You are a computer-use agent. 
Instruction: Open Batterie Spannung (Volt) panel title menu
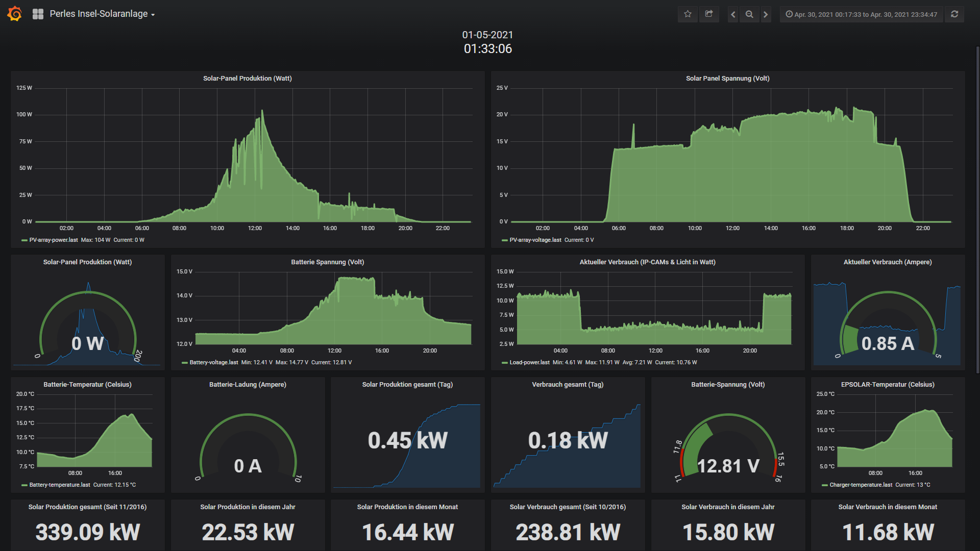pos(327,262)
